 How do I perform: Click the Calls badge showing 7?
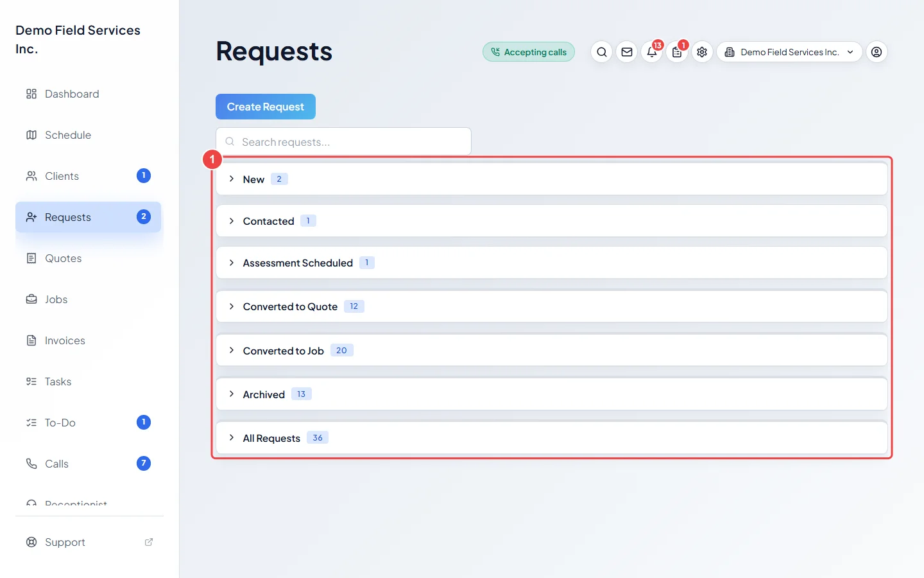click(x=144, y=463)
